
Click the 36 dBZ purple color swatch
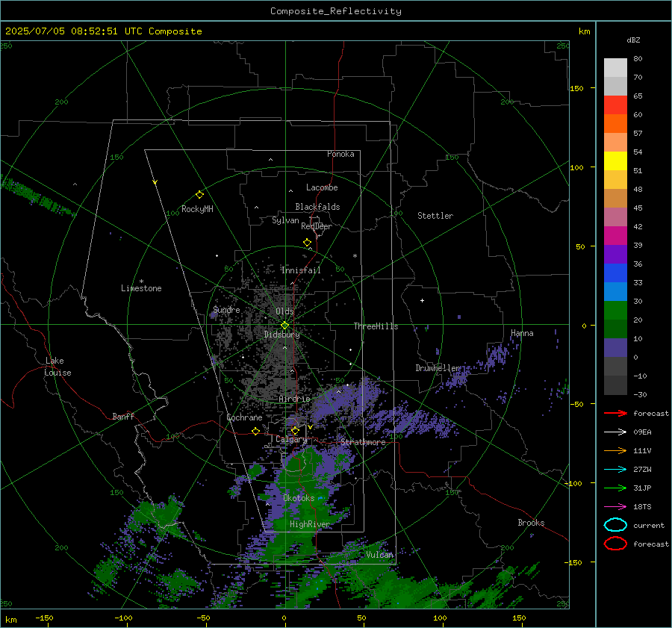tap(615, 254)
